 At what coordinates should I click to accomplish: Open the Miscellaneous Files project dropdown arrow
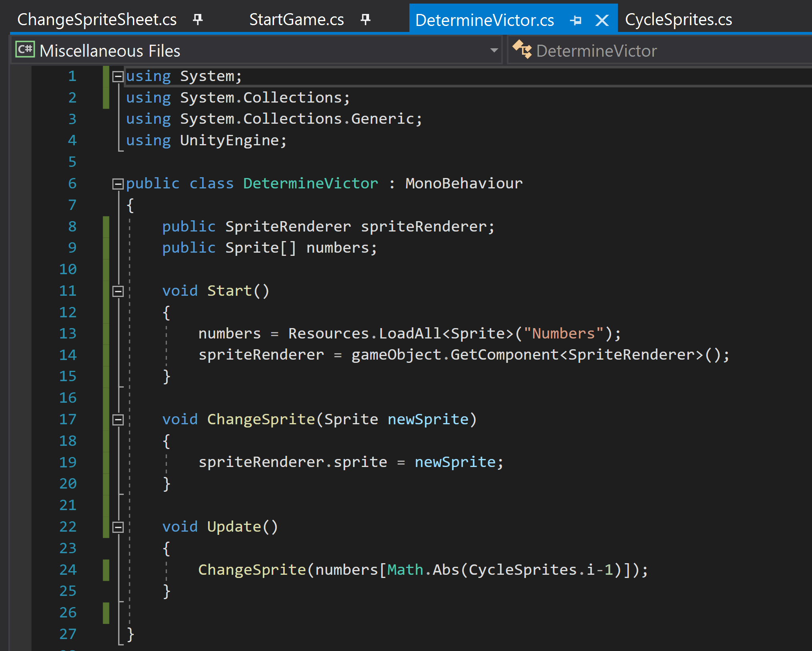coord(494,50)
